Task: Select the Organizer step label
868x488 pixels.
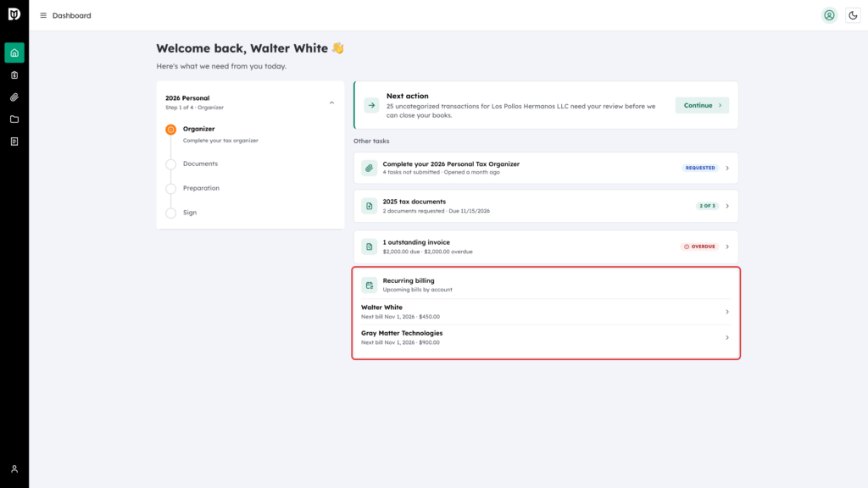Action: [x=198, y=129]
